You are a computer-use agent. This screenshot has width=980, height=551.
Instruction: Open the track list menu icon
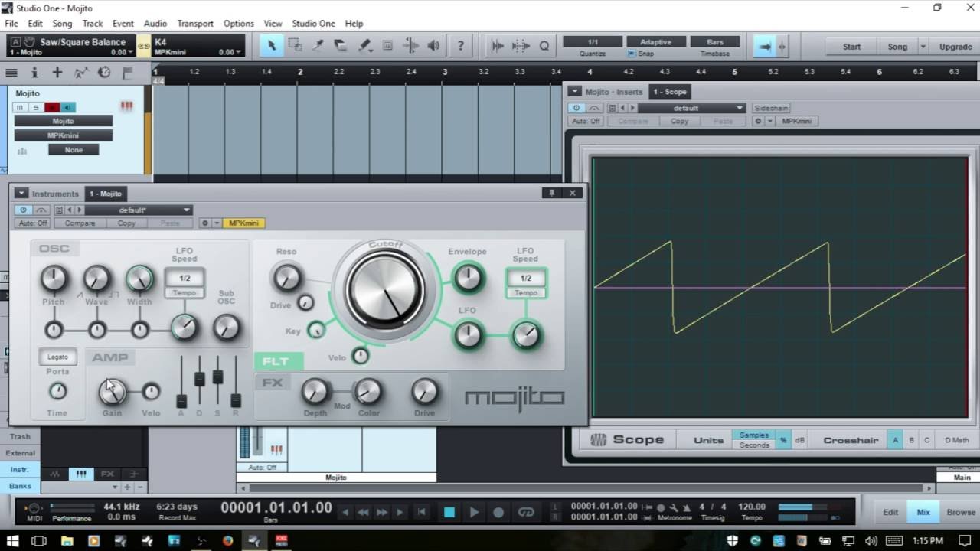(x=11, y=73)
